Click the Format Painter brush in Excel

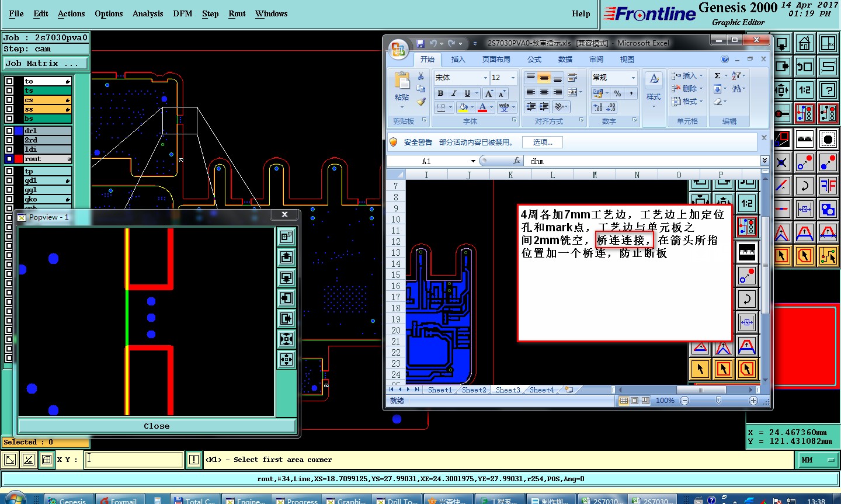click(x=420, y=102)
